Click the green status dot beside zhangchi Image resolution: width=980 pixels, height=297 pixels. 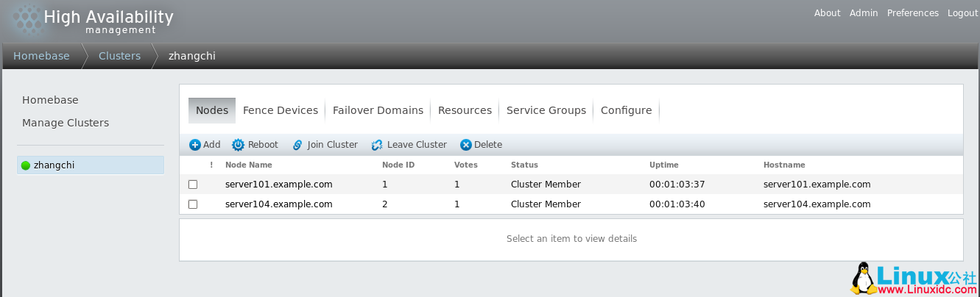26,165
